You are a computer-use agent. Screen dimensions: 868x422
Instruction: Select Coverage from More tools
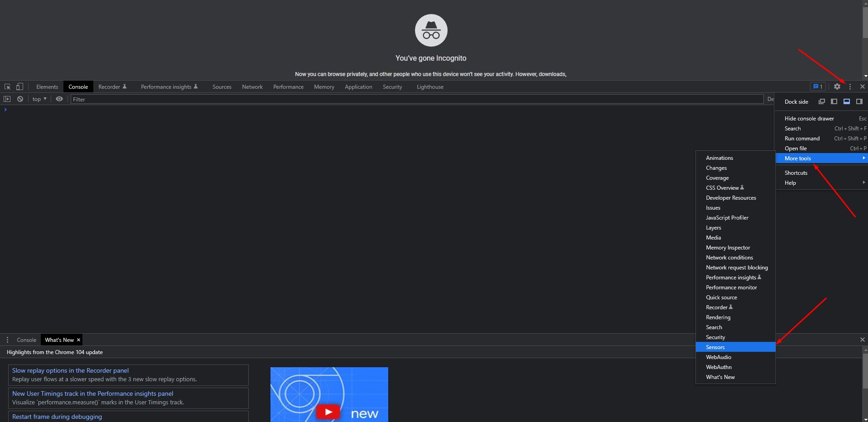pyautogui.click(x=736, y=177)
